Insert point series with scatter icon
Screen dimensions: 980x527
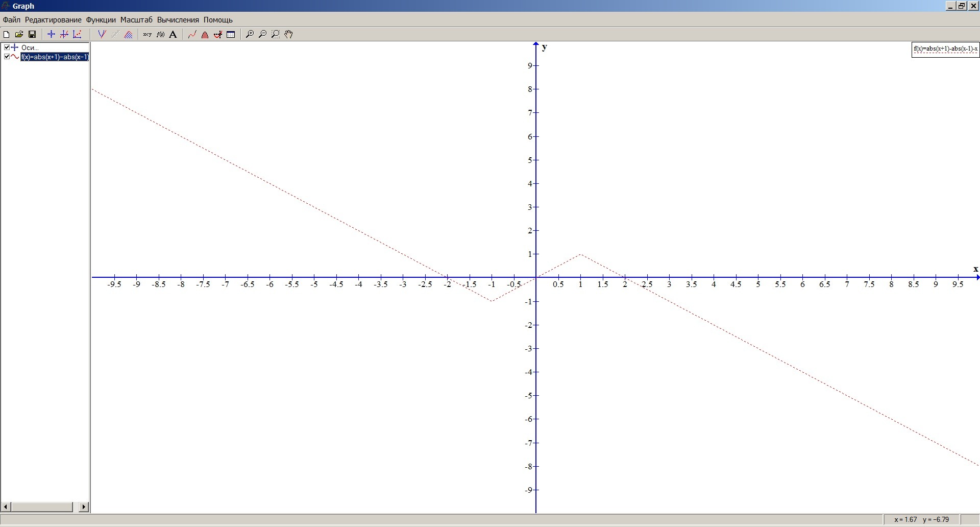pyautogui.click(x=77, y=34)
